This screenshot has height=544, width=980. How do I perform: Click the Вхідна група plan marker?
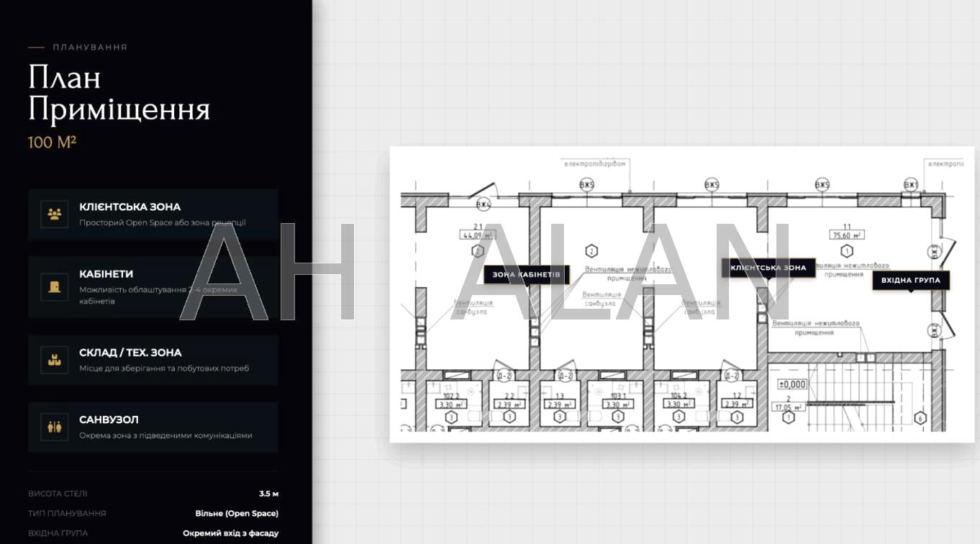click(911, 281)
